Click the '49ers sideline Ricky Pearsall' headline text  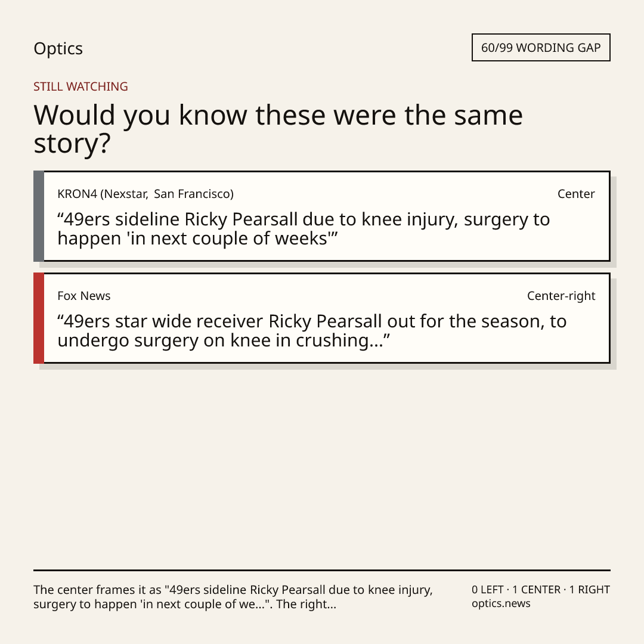click(304, 229)
